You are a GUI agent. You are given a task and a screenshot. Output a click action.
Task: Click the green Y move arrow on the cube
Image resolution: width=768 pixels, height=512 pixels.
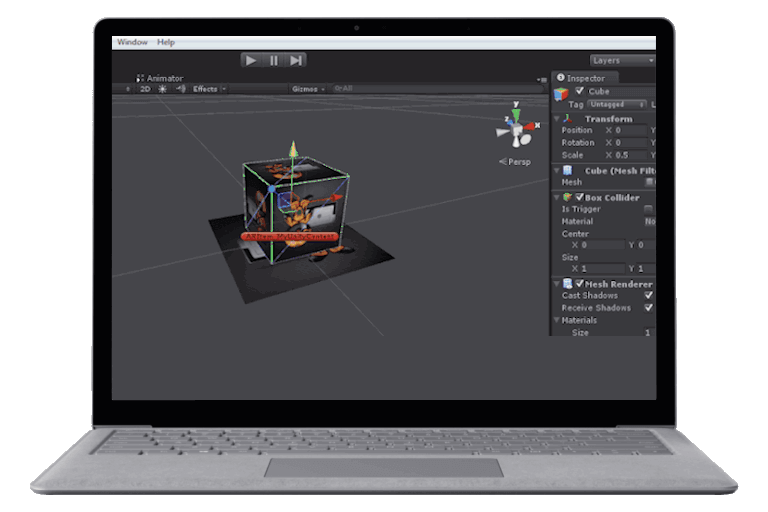tap(293, 148)
